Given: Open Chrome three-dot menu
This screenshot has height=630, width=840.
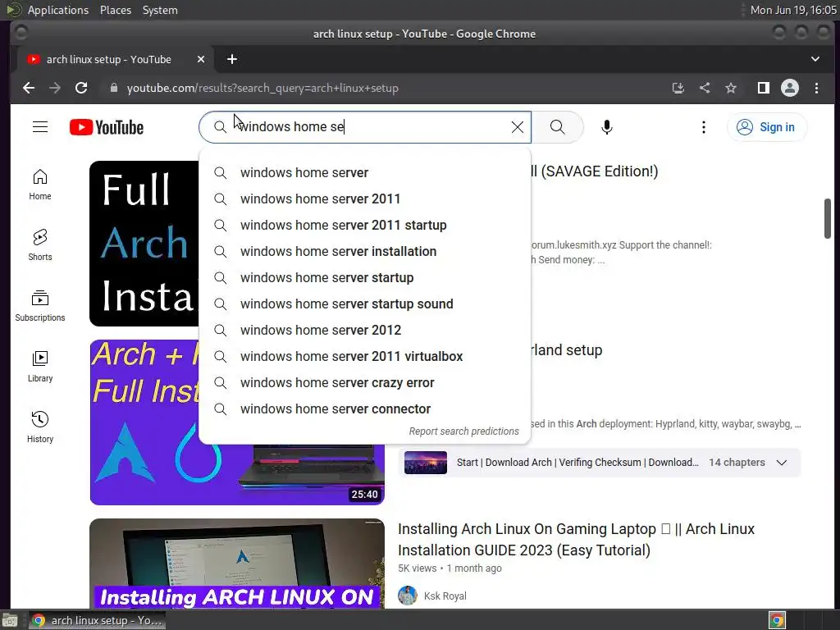Looking at the screenshot, I should [816, 88].
